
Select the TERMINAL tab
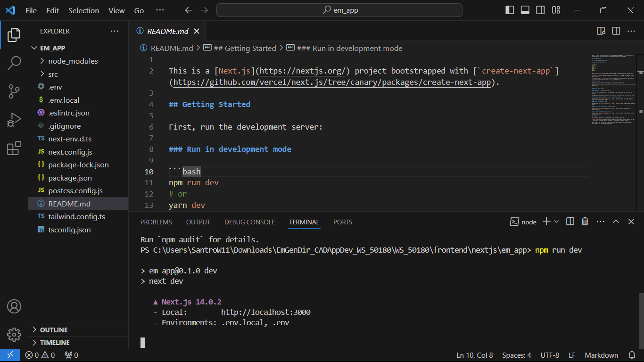[304, 222]
